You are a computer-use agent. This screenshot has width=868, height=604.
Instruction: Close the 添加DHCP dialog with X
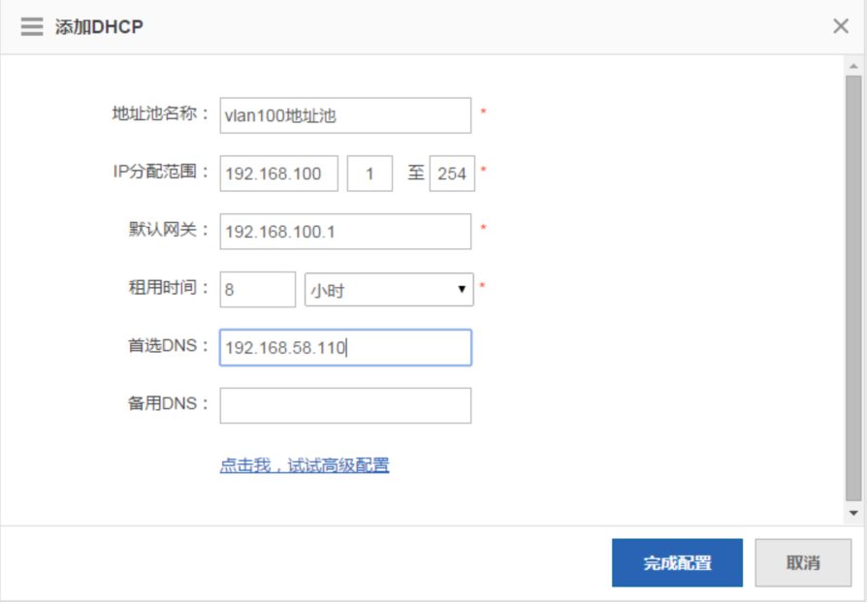(x=840, y=26)
